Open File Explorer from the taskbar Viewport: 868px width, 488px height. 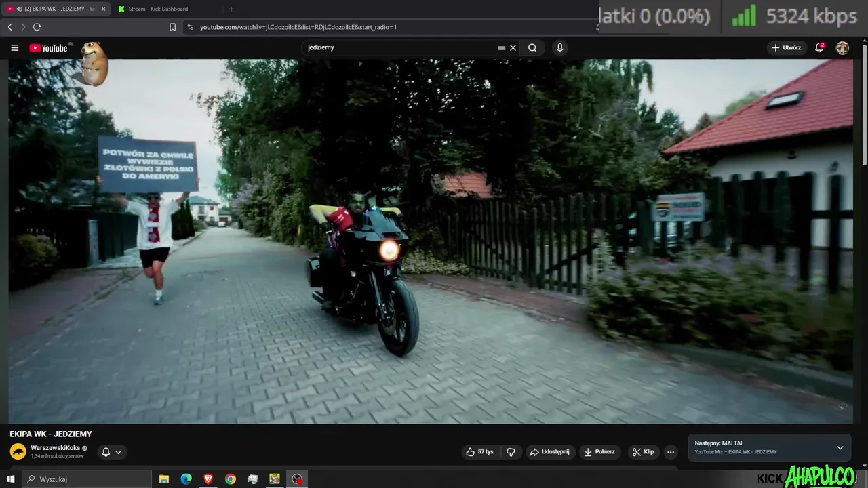(164, 479)
